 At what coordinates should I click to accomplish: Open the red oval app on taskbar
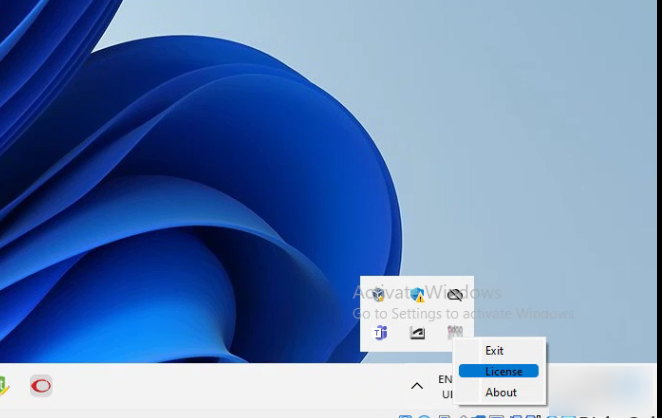pyautogui.click(x=41, y=385)
